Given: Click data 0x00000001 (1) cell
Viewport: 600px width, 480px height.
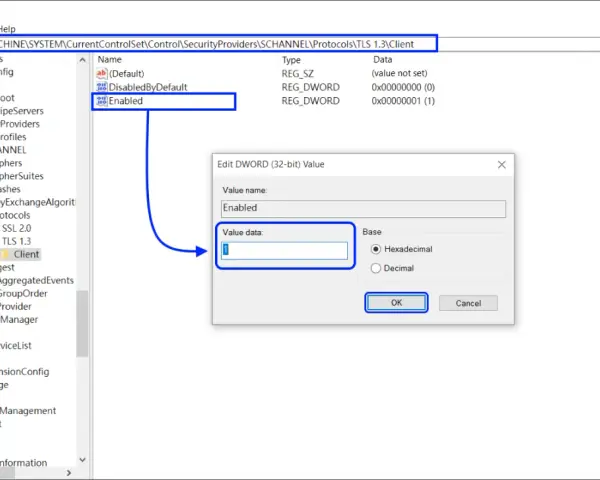Looking at the screenshot, I should coord(403,101).
